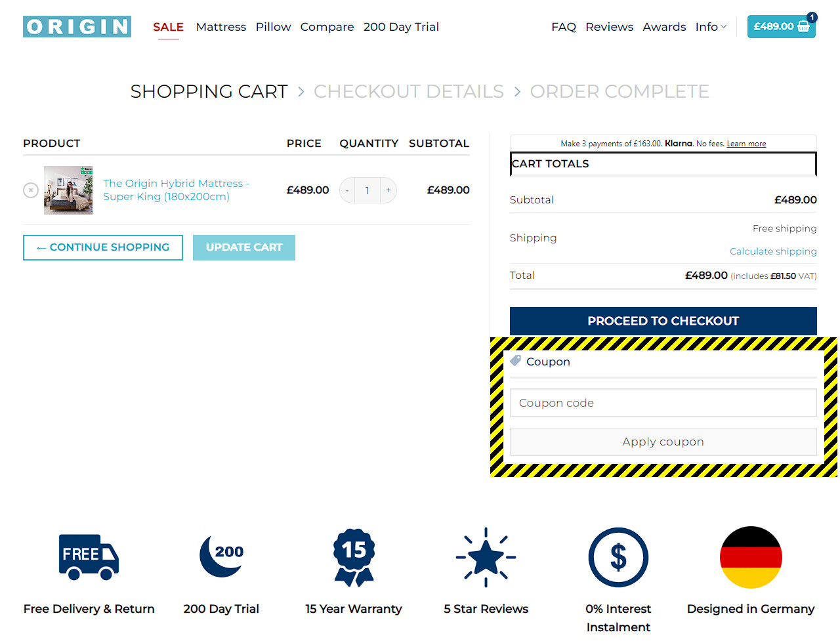Click the 'Free shipping' text
The height and width of the screenshot is (643, 840).
pos(785,228)
